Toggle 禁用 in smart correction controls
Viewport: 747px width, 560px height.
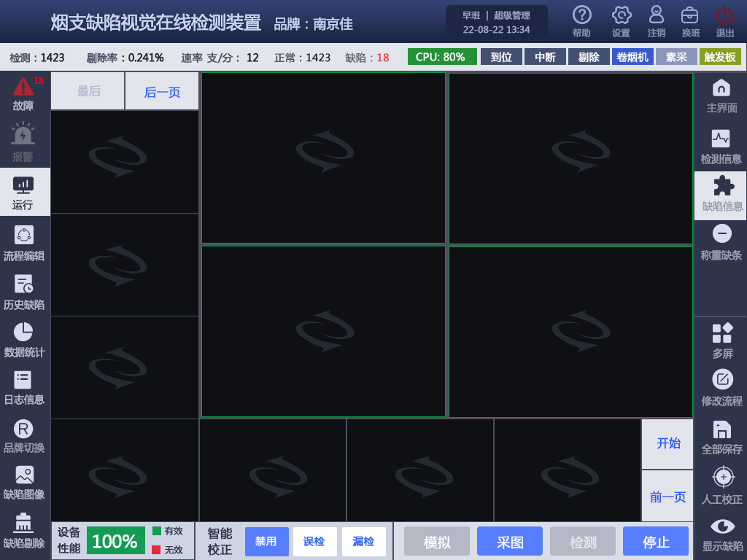click(266, 541)
